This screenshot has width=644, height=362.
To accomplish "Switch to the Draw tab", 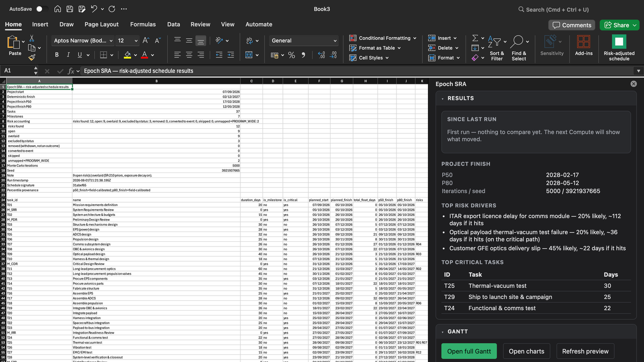I will [66, 24].
